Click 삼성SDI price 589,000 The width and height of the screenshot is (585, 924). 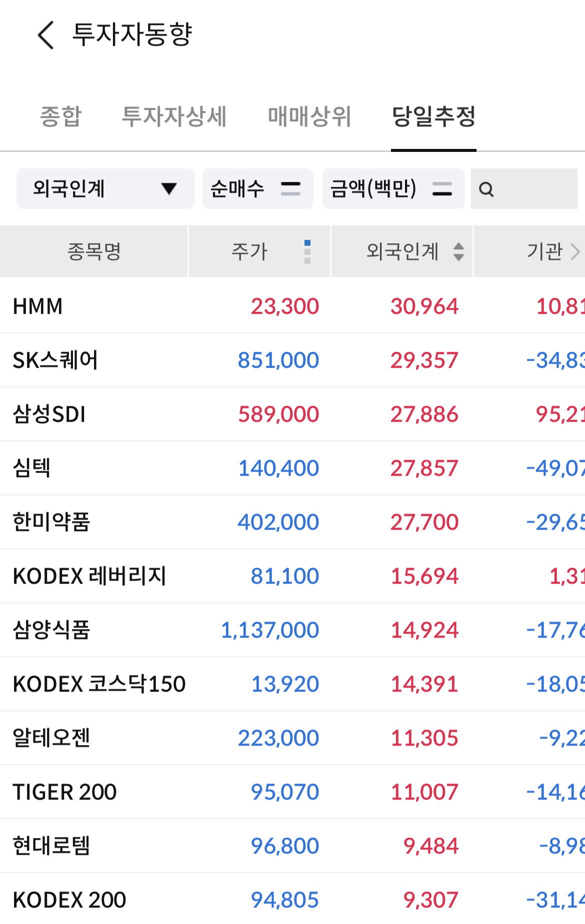coord(278,414)
